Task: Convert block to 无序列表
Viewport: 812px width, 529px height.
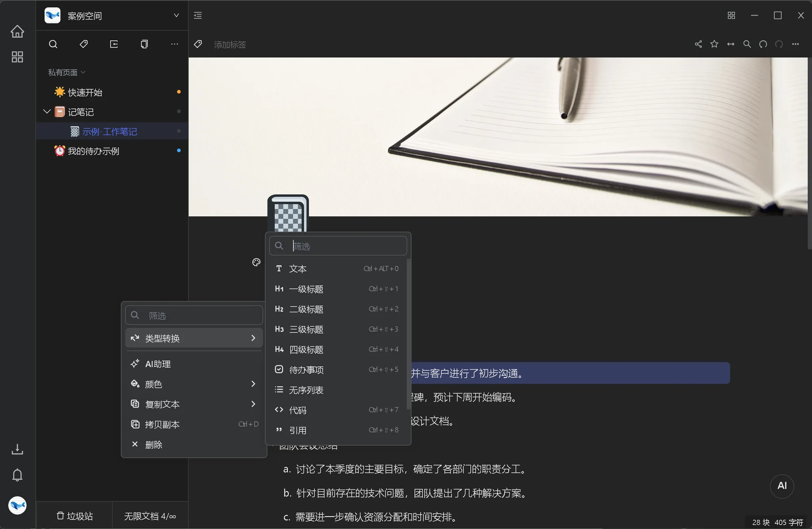Action: pyautogui.click(x=337, y=390)
